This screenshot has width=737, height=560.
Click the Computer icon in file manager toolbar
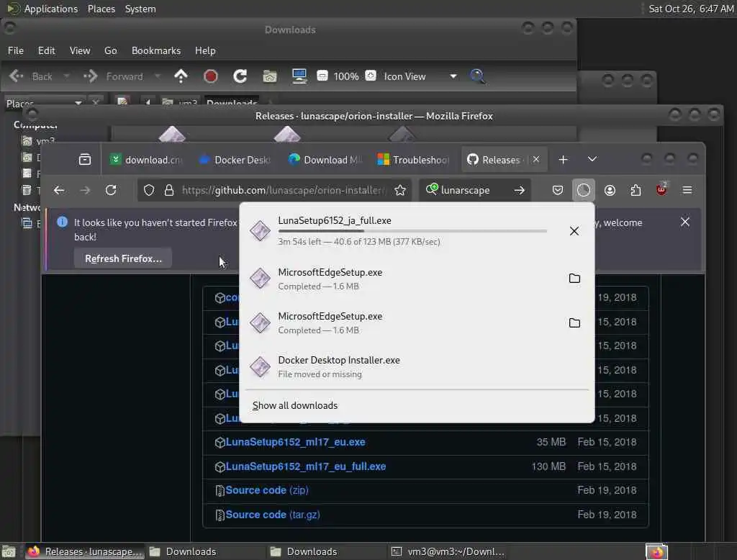coord(299,76)
